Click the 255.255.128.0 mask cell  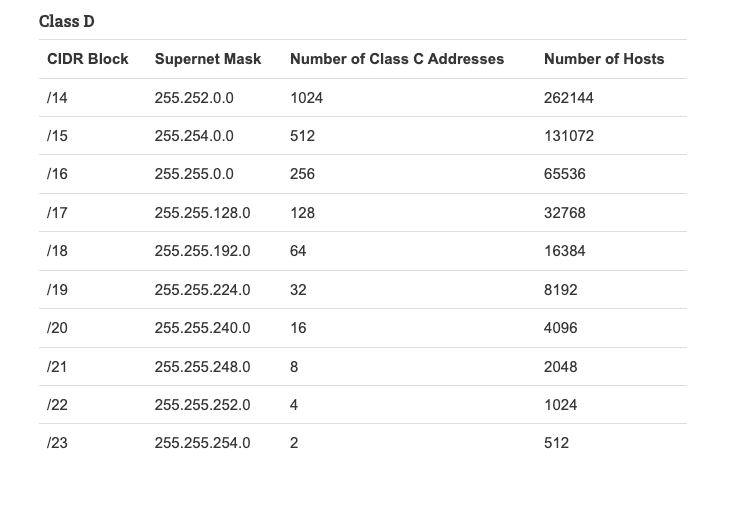click(x=203, y=213)
